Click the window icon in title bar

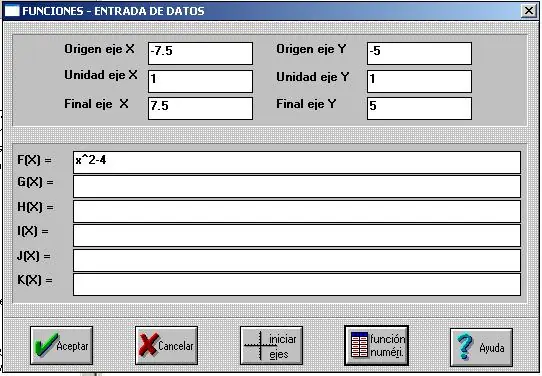[12, 11]
